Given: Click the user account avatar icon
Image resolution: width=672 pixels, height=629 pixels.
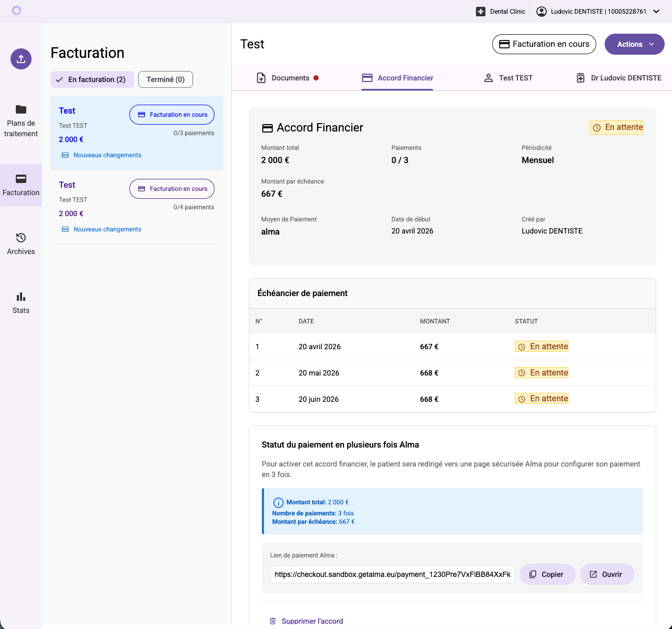Looking at the screenshot, I should point(541,12).
